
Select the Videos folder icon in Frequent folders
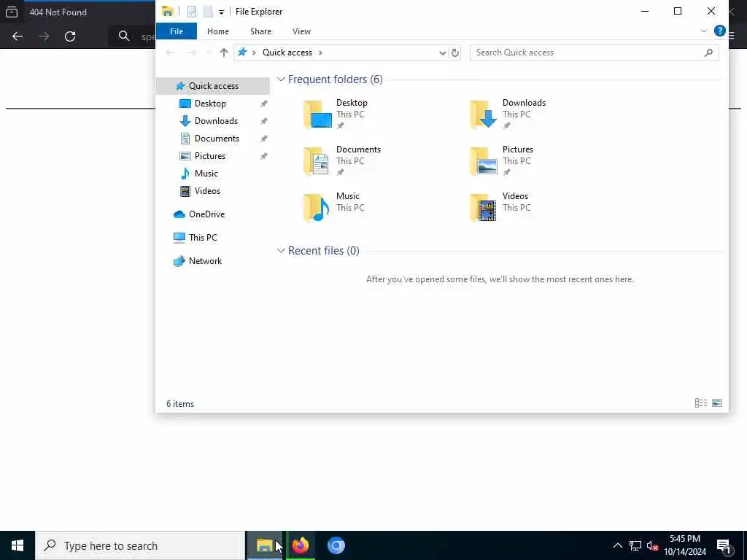tap(484, 208)
